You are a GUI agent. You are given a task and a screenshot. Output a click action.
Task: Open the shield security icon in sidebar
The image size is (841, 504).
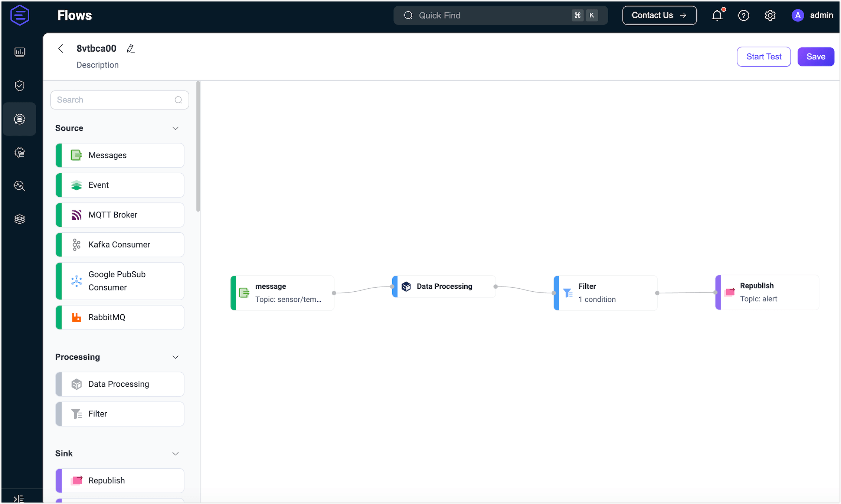(20, 86)
